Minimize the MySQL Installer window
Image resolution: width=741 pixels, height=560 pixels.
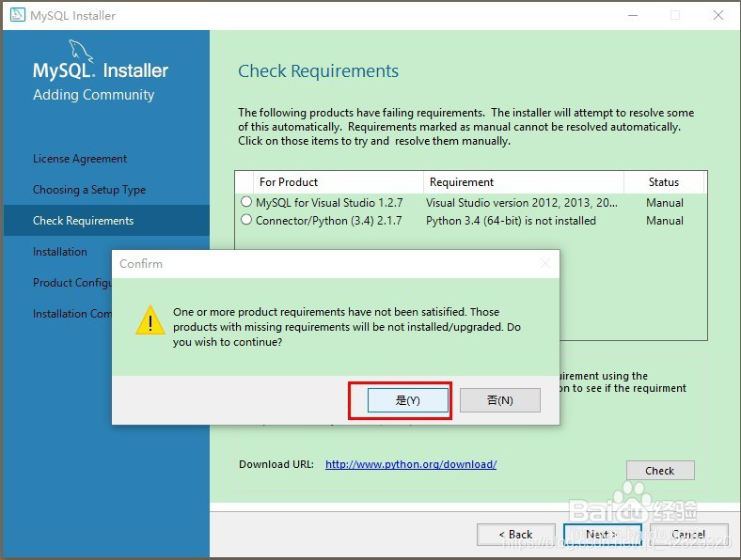point(633,15)
